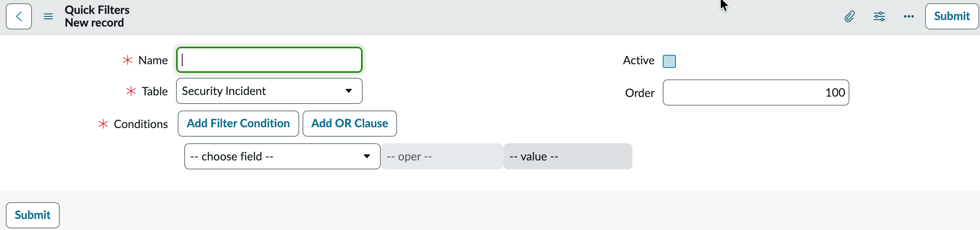The image size is (980, 230).
Task: Expand the choose field dropdown
Action: (x=282, y=156)
